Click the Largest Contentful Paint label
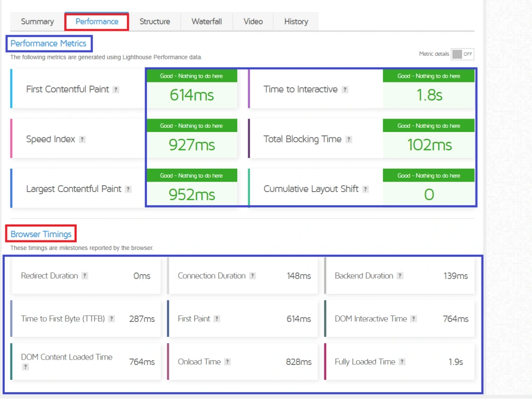This screenshot has width=532, height=399. [73, 189]
